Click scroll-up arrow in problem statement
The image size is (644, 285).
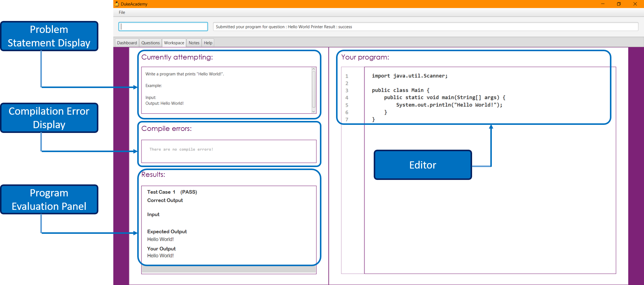click(314, 69)
